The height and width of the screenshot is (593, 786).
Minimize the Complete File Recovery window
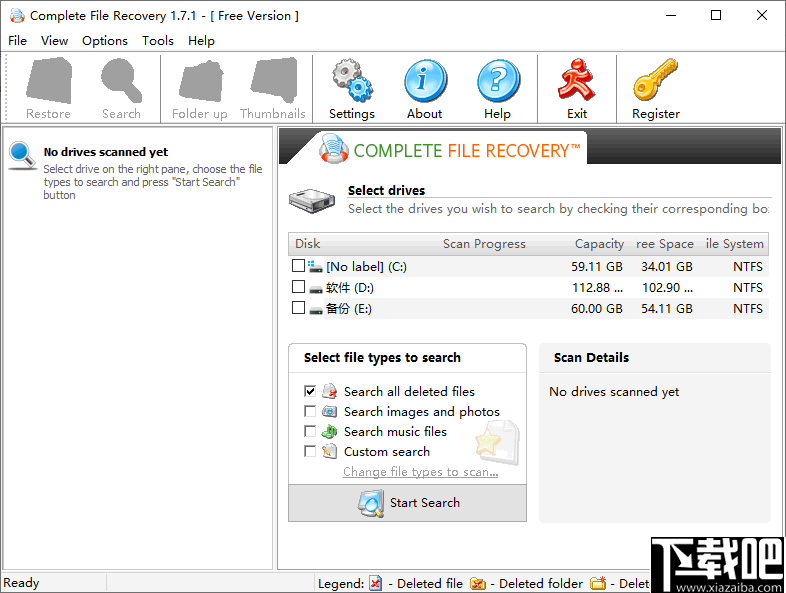pyautogui.click(x=671, y=16)
